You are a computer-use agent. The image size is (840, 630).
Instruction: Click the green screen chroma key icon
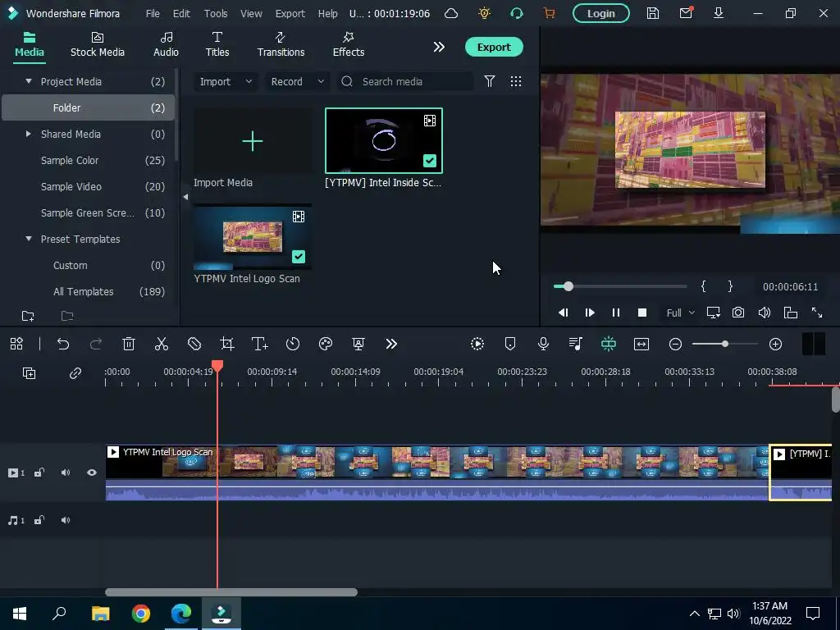click(358, 344)
